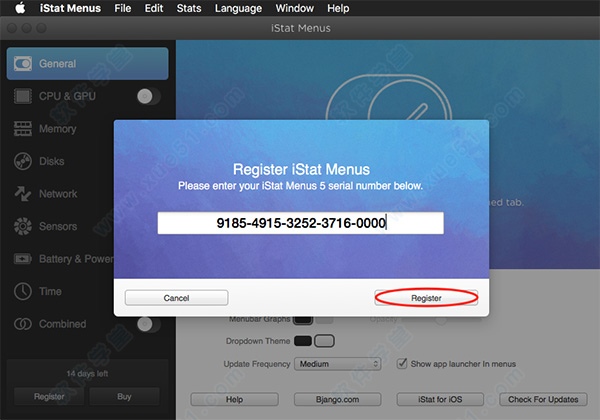This screenshot has height=420, width=600.
Task: Open the Edit menu
Action: 154,8
